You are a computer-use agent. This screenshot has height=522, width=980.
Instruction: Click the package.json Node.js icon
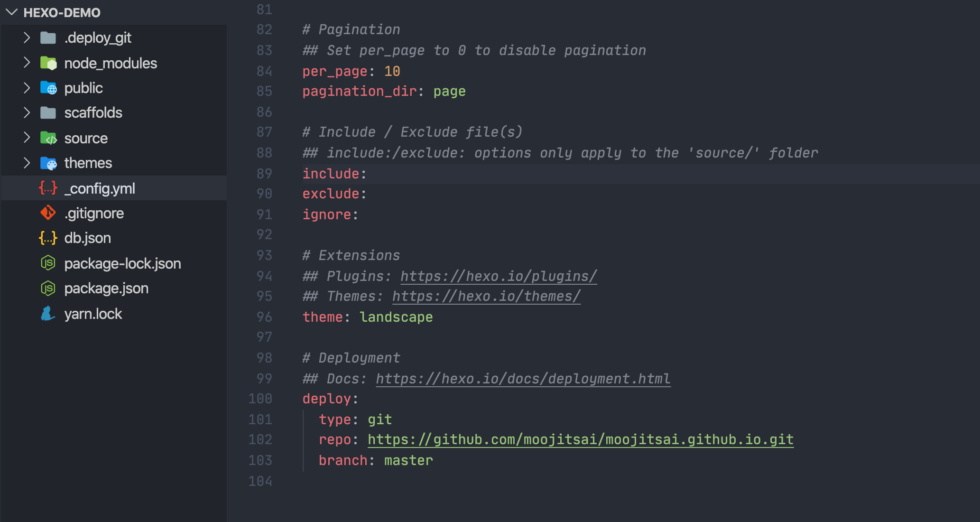click(x=48, y=288)
